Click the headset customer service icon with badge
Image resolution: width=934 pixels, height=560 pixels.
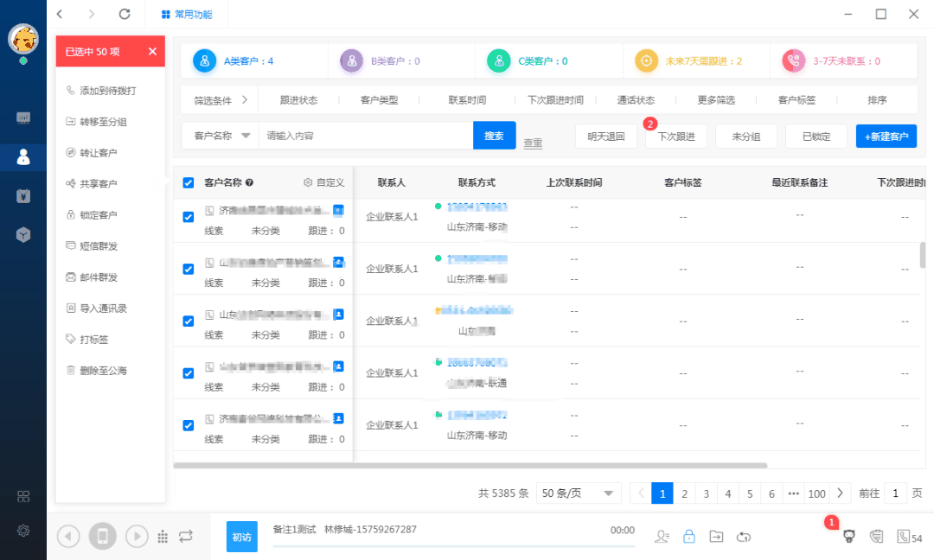pyautogui.click(x=849, y=536)
